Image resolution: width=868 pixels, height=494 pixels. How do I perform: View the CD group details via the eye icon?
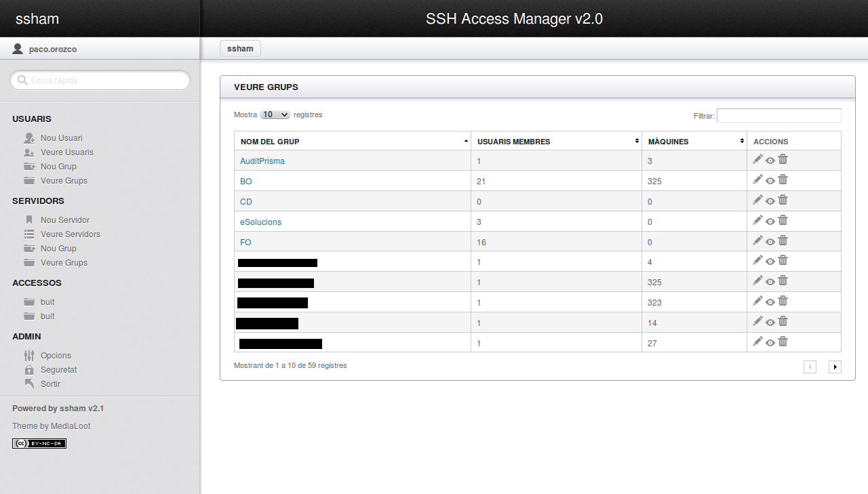(770, 200)
